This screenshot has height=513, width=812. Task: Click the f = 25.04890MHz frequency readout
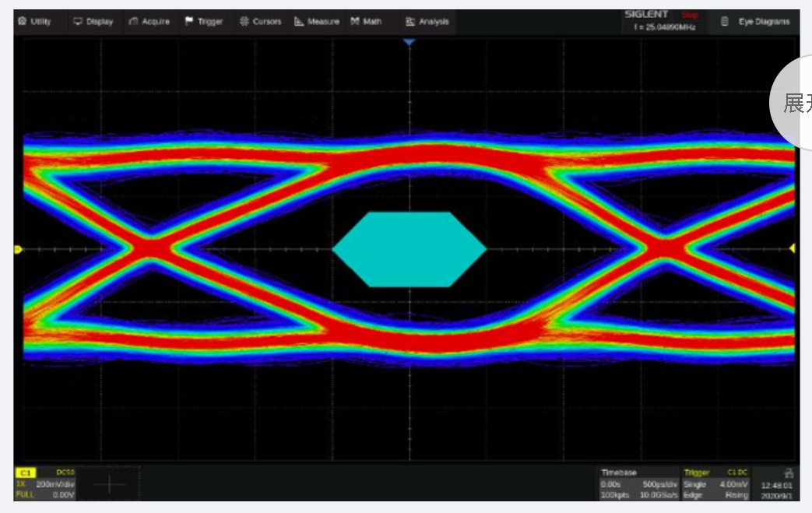click(x=664, y=27)
